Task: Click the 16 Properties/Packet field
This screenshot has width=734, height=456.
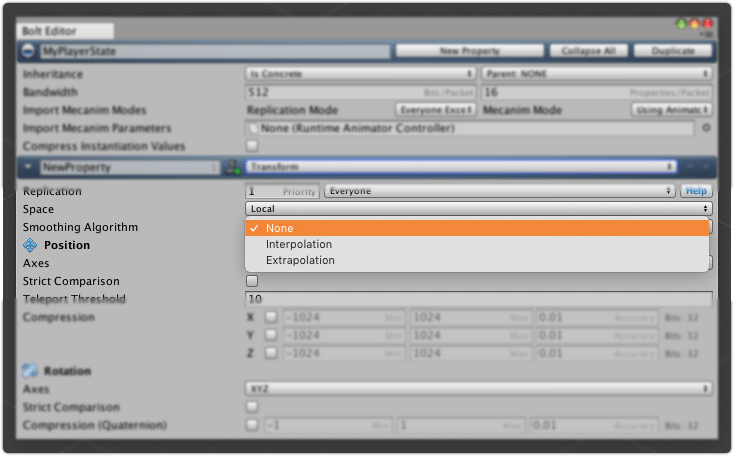Action: click(x=597, y=92)
